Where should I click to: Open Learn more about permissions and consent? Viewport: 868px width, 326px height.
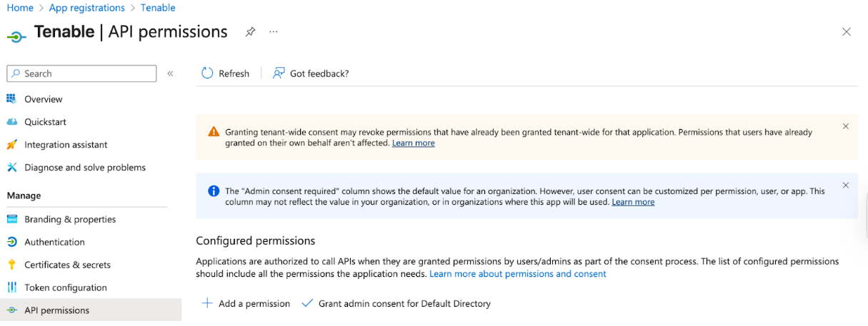click(517, 274)
